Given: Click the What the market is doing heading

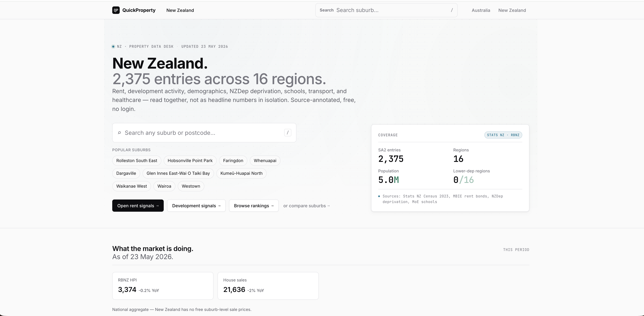Looking at the screenshot, I should pos(153,248).
